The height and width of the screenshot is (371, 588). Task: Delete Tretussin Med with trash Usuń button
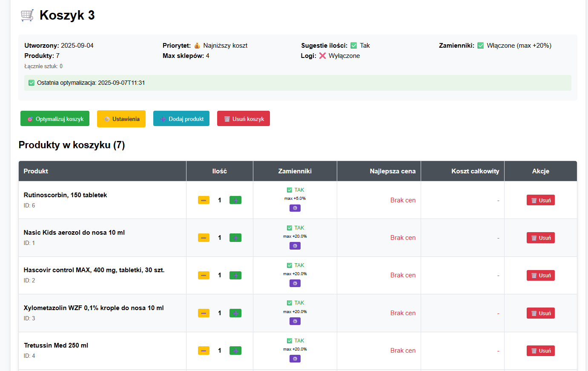pyautogui.click(x=541, y=351)
